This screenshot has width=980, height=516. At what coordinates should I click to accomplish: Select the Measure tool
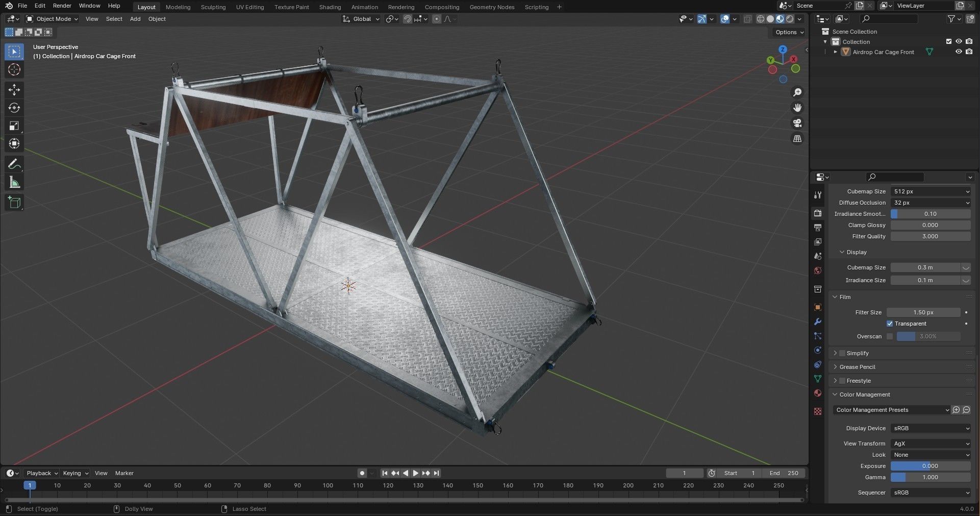[x=14, y=182]
